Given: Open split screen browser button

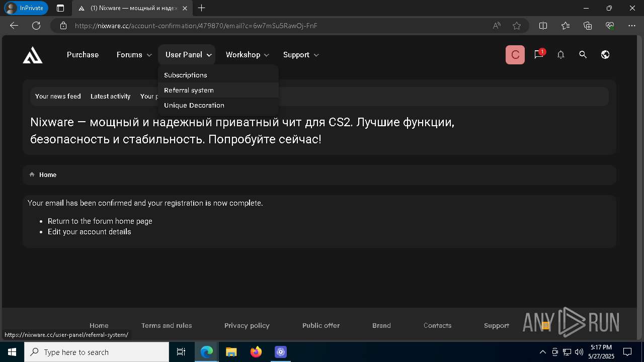Looking at the screenshot, I should click(543, 26).
